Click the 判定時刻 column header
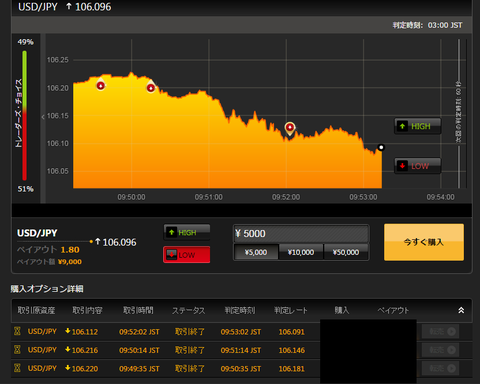The image size is (480, 384). 240,310
